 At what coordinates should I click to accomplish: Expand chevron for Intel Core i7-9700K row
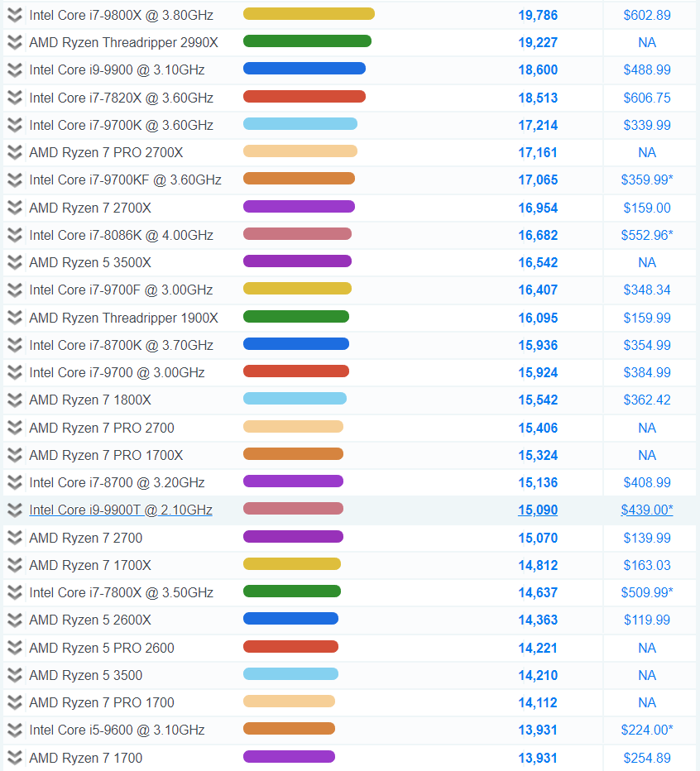15,126
